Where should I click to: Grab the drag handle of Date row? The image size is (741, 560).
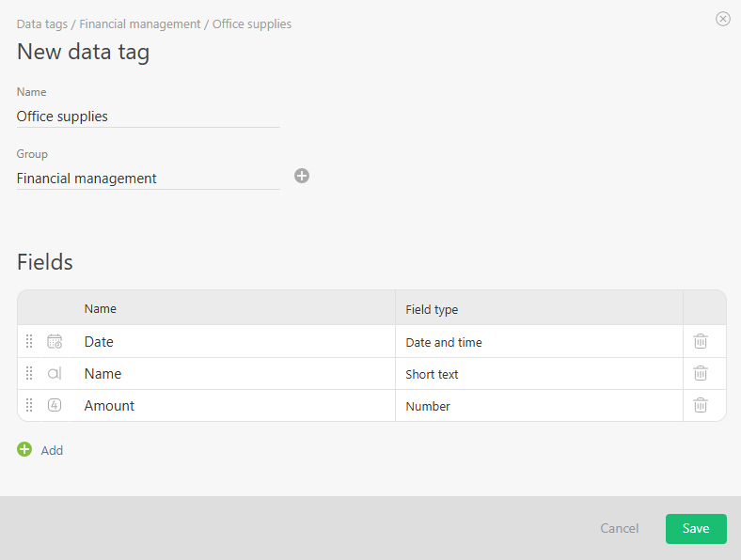[29, 342]
